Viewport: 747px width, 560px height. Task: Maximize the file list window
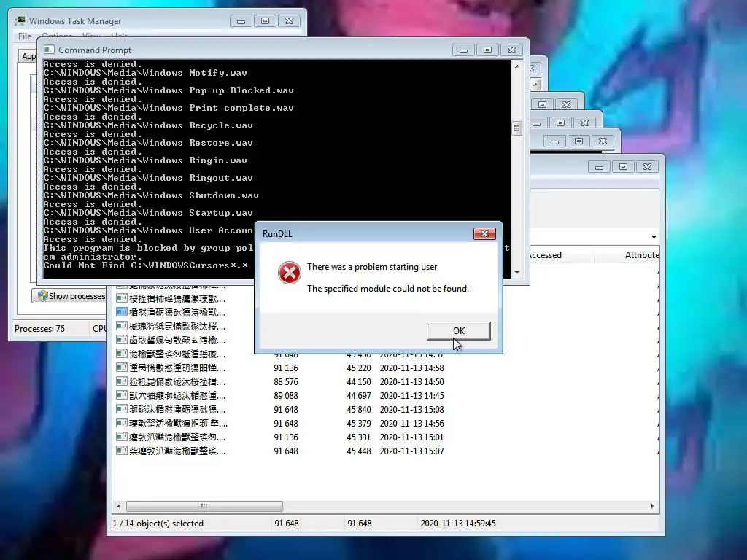point(623,167)
